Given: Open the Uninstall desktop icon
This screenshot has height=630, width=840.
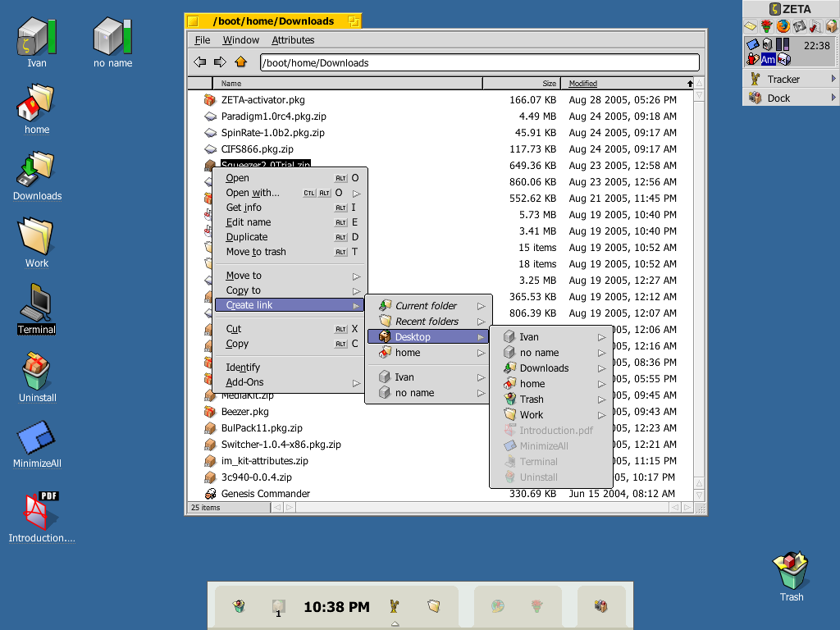Looking at the screenshot, I should tap(36, 370).
